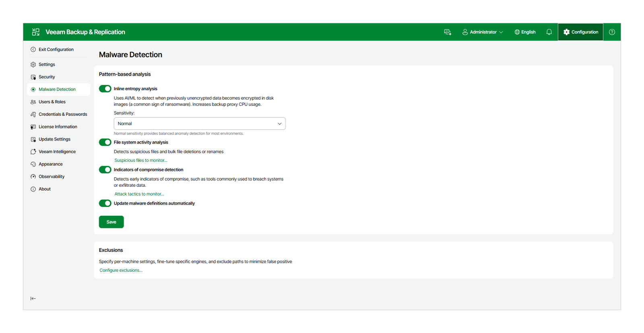Toggle Indicators of compromise detection switch
644x333 pixels.
pos(105,170)
